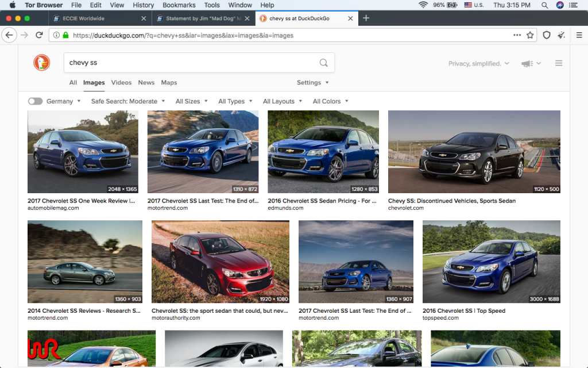Screen dimensions: 588x368
Task: Open the page actions three-dot menu
Action: [x=517, y=35]
